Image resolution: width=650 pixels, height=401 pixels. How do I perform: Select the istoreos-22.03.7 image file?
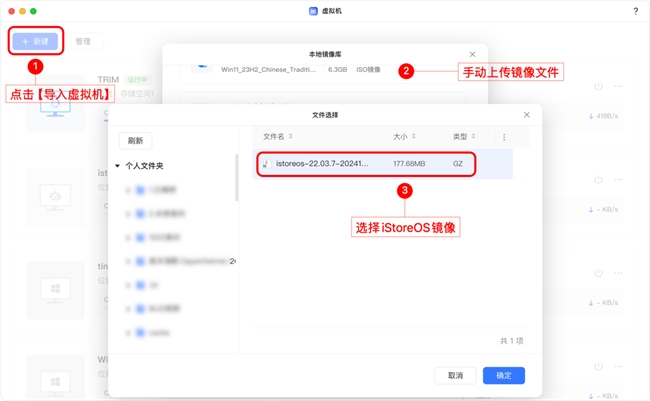tap(322, 163)
